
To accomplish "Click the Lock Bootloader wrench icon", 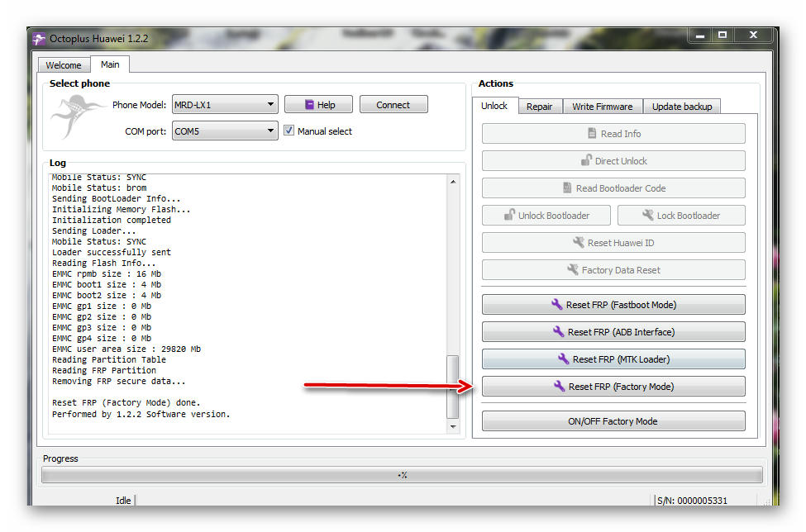I will point(647,215).
